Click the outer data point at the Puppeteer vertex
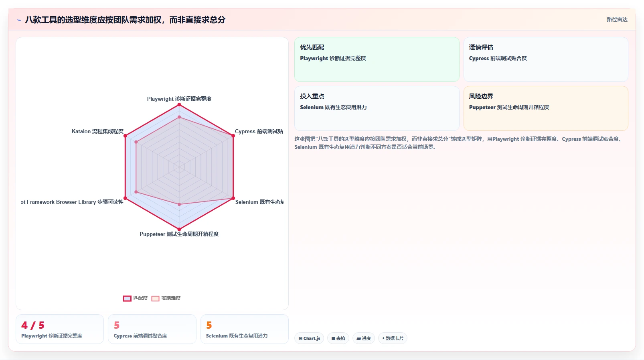644x360 pixels. pyautogui.click(x=179, y=230)
